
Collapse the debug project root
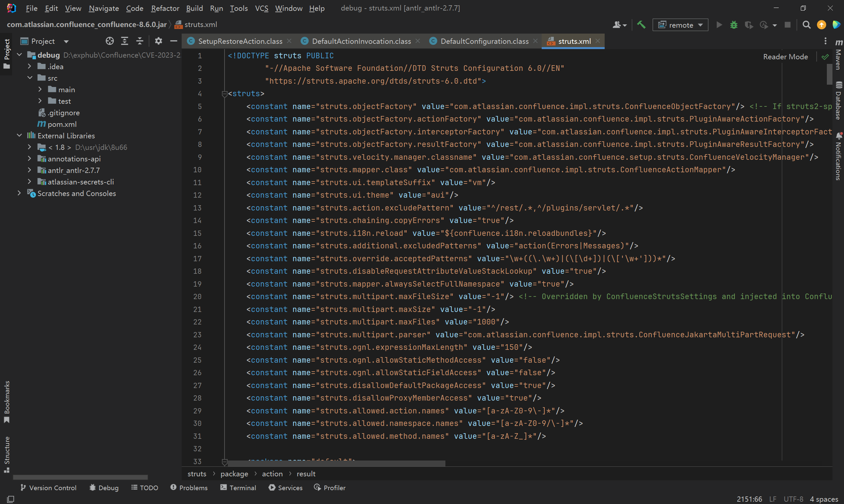click(19, 55)
